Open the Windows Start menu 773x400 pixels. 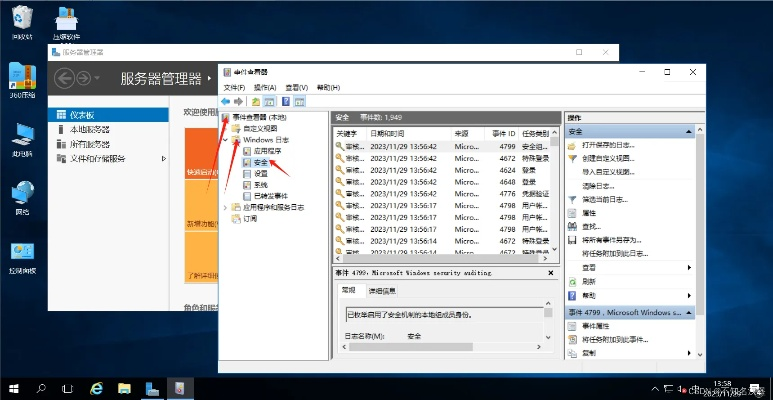click(13, 389)
